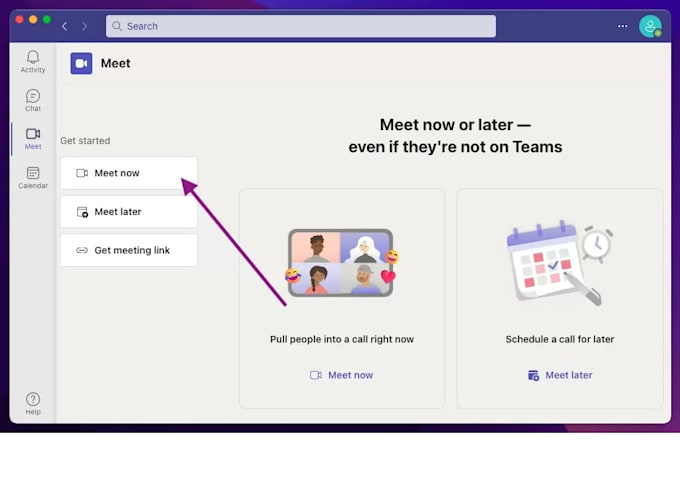The width and height of the screenshot is (680, 484).
Task: Focus the Search field
Action: (301, 26)
